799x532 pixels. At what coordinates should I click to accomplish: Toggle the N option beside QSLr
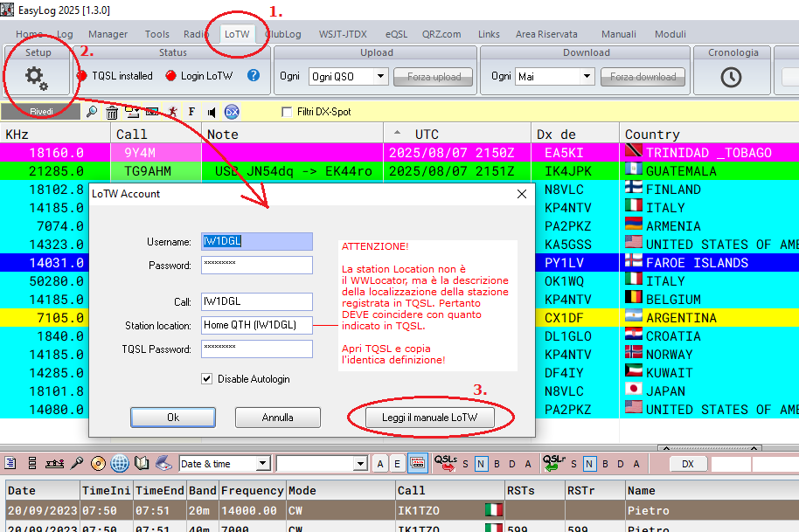(589, 464)
